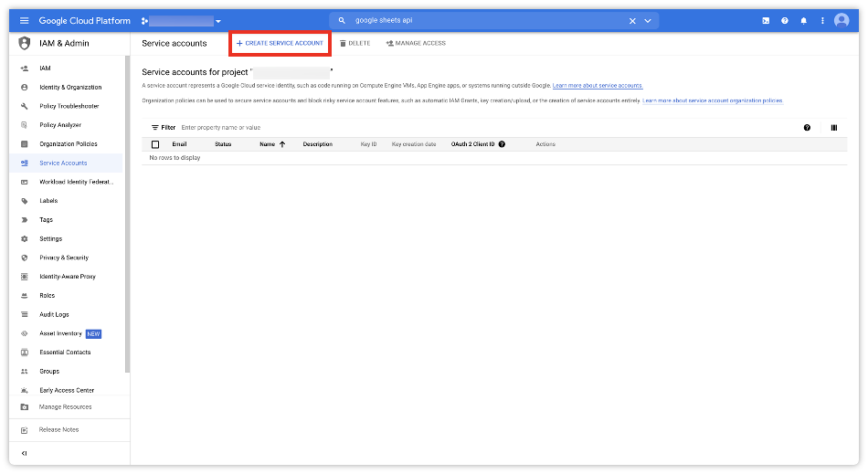Click the OAuth 2 Client ID help icon
This screenshot has height=474, width=868.
[x=502, y=144]
